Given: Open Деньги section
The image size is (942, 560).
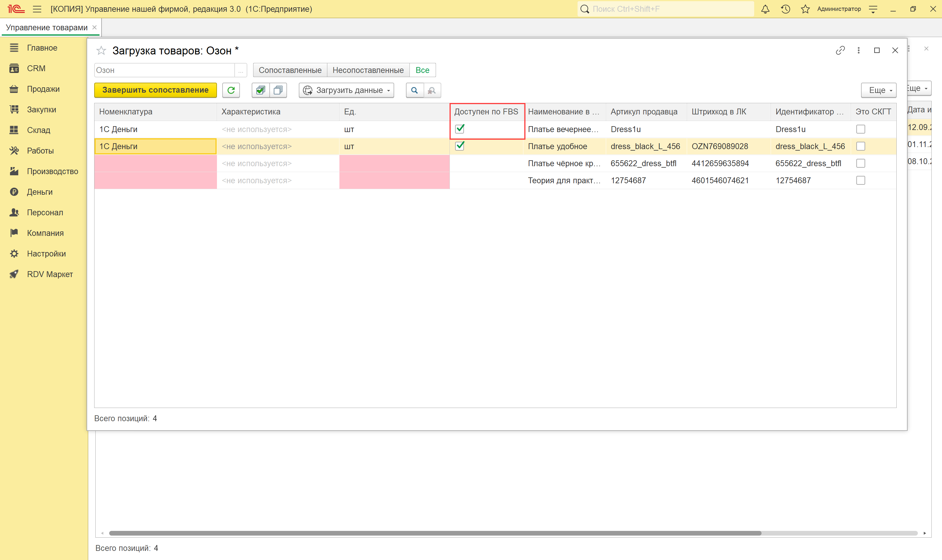Looking at the screenshot, I should pos(40,192).
